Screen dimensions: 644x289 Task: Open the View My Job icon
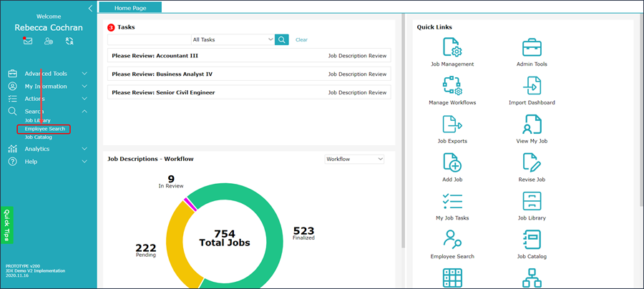click(x=531, y=125)
